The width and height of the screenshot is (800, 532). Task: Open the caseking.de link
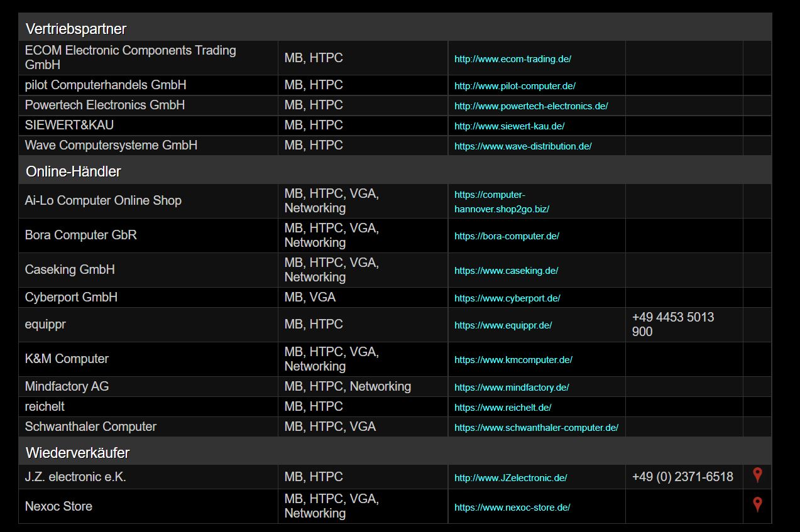point(506,271)
